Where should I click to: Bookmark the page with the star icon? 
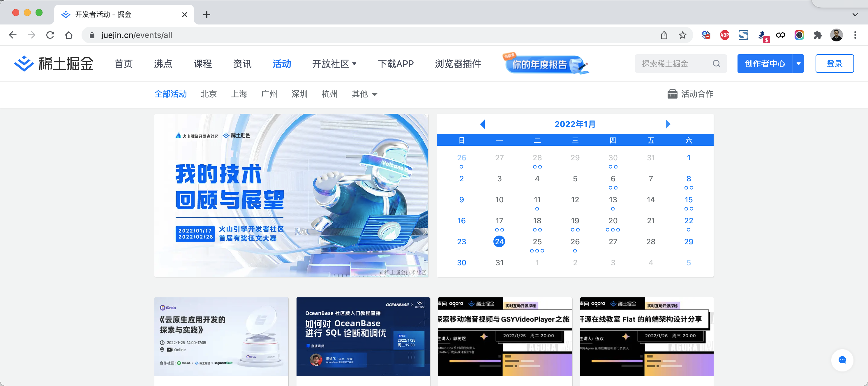[x=683, y=35]
